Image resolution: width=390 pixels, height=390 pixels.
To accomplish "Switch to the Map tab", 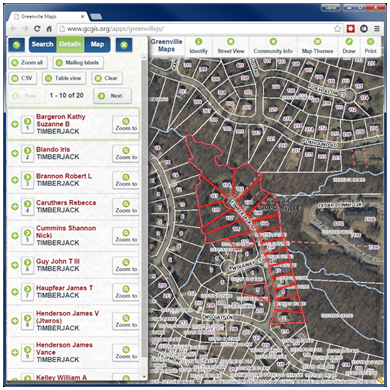I will (97, 44).
